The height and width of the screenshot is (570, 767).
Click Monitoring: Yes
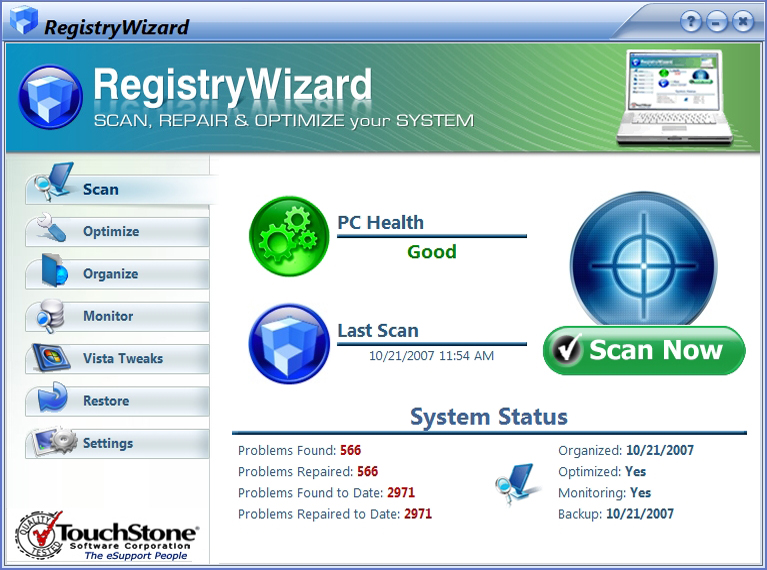(604, 493)
